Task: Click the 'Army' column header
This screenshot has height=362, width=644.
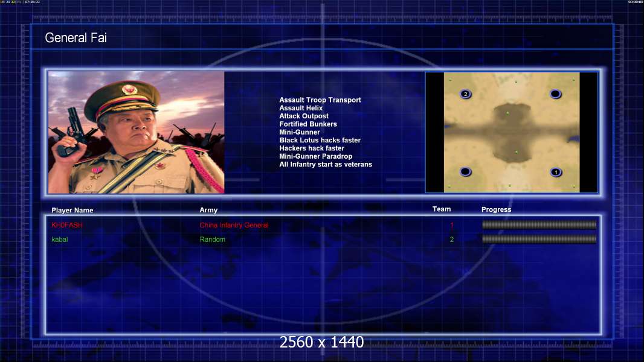Action: coord(208,210)
